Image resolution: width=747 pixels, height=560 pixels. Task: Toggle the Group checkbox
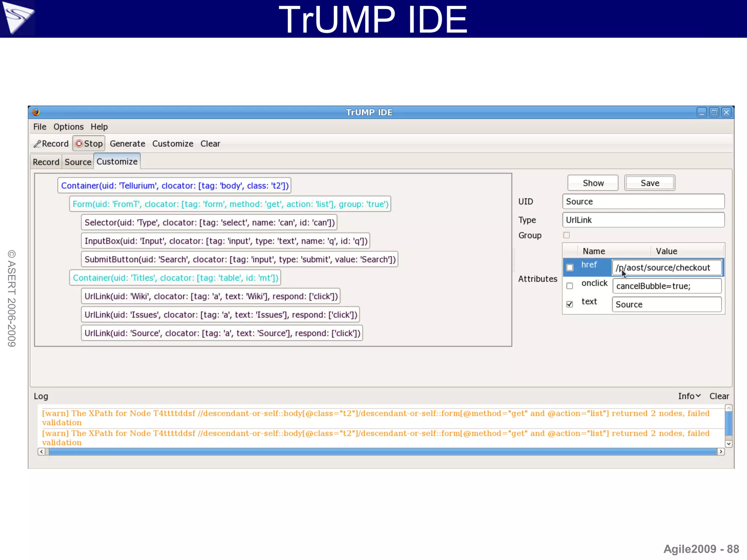pyautogui.click(x=566, y=235)
